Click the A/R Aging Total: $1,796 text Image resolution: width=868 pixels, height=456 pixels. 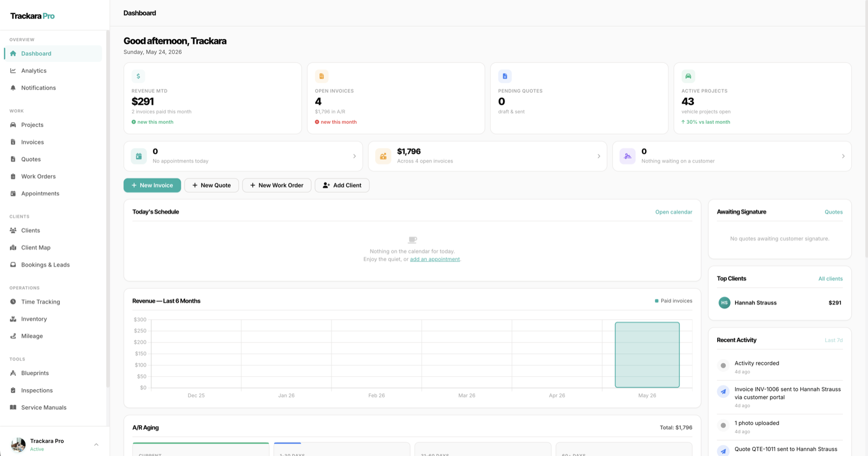(x=676, y=428)
